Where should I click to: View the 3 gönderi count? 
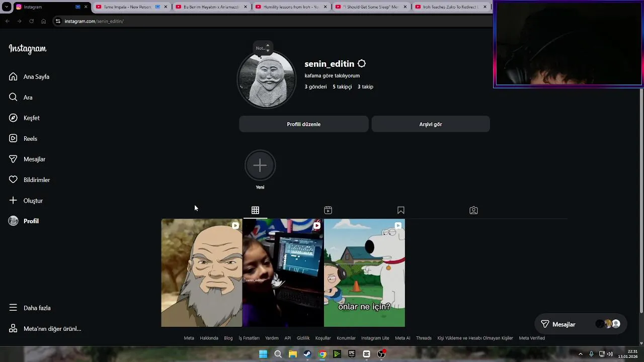[x=315, y=86]
